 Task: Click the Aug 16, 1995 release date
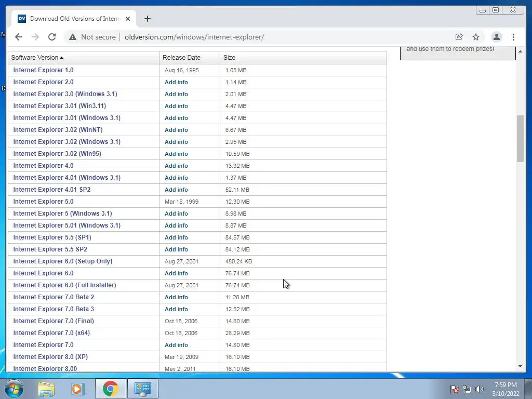[181, 70]
